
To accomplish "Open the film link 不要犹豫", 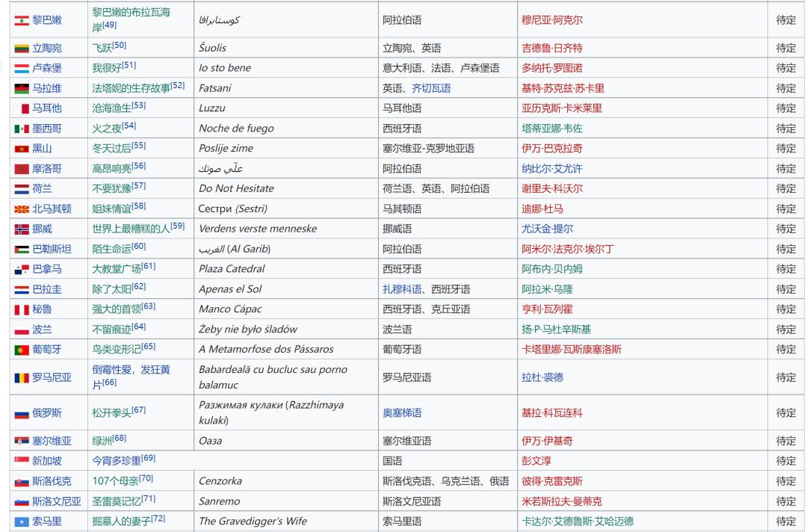I will (x=111, y=188).
